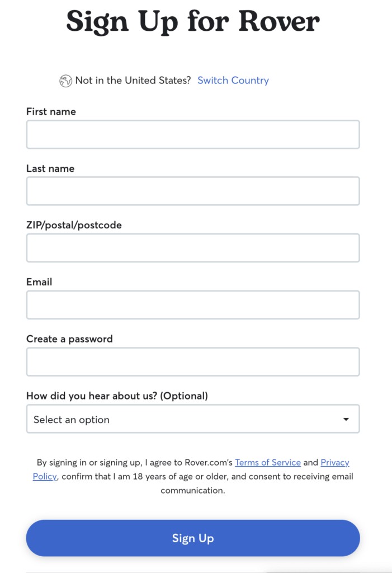
Task: Click the Create a password label
Action: [x=69, y=339]
